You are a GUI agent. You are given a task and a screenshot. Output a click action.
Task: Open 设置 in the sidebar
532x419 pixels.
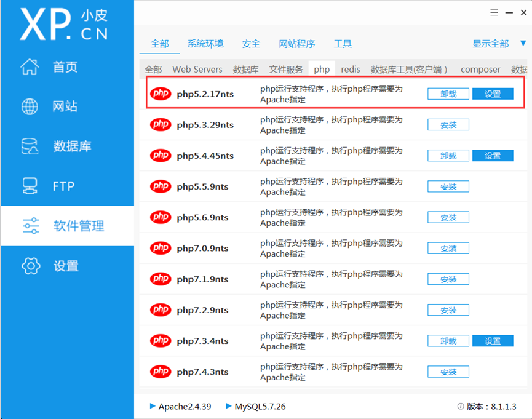point(67,266)
